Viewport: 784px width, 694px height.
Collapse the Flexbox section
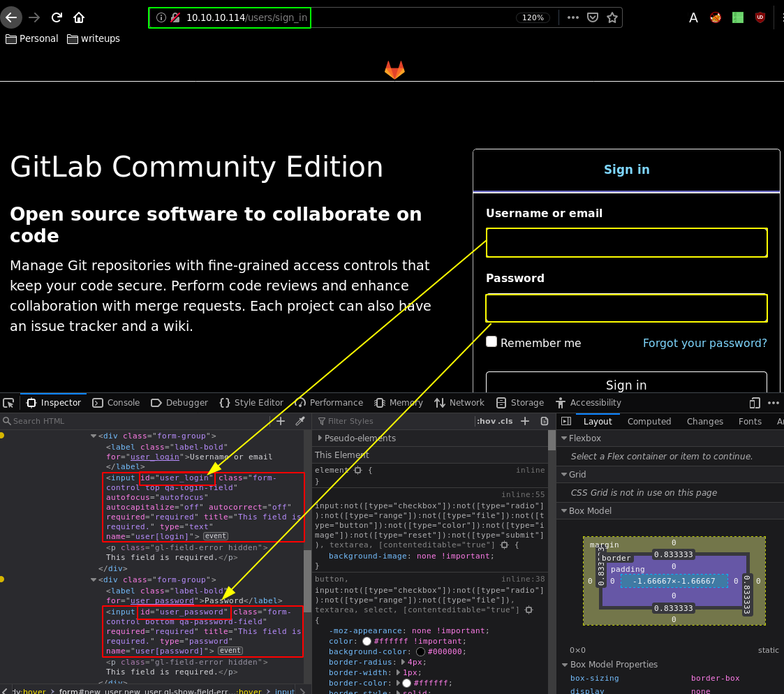point(564,438)
